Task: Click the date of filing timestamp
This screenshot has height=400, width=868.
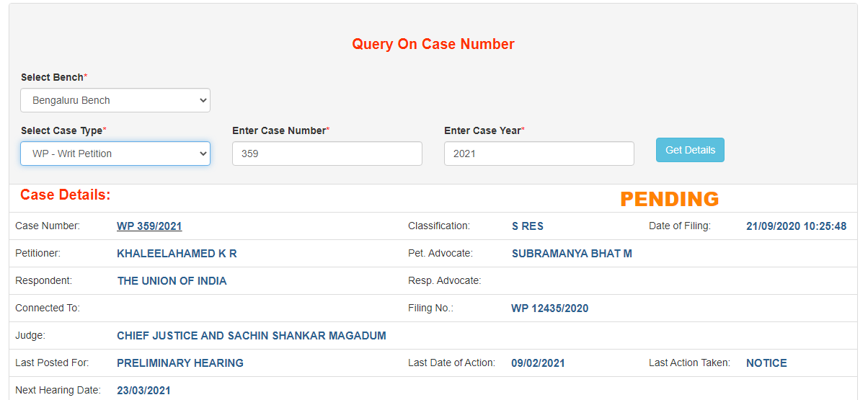Action: [796, 226]
